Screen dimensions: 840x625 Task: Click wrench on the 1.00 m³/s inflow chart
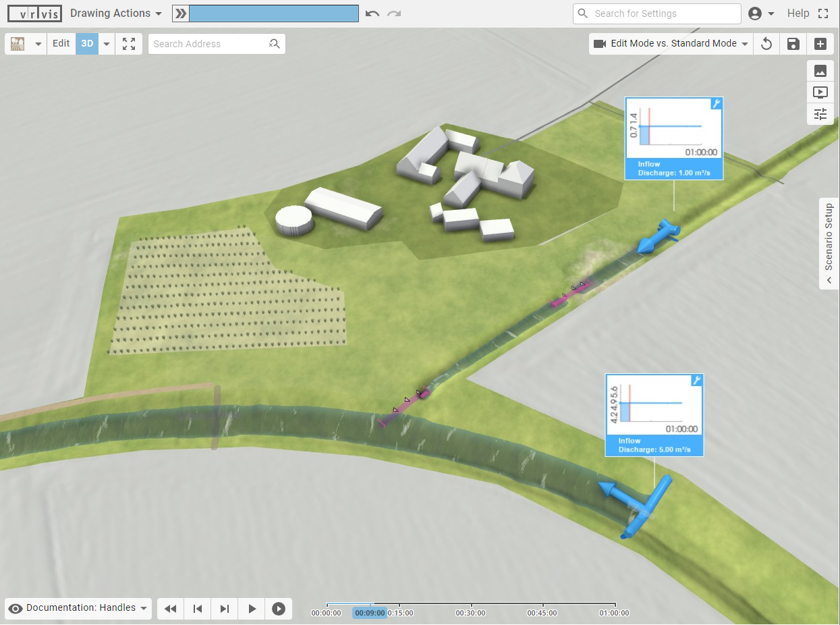(x=717, y=103)
